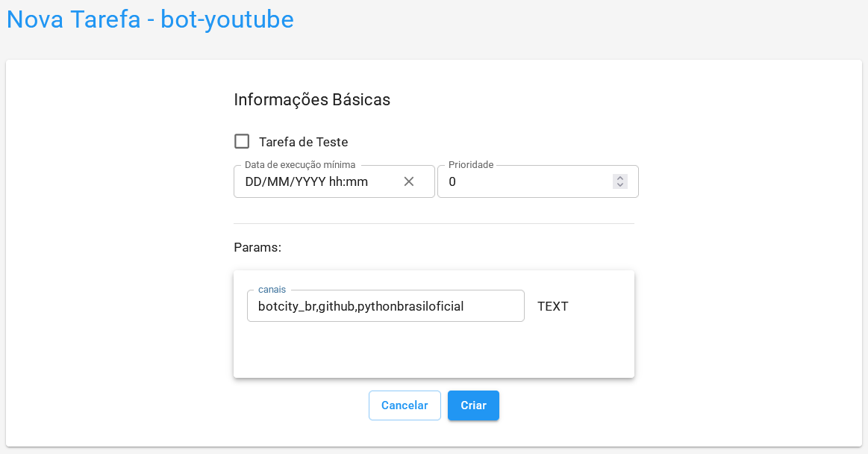Click the 'Nova Tarefa - bot-youtube' page title

[150, 20]
